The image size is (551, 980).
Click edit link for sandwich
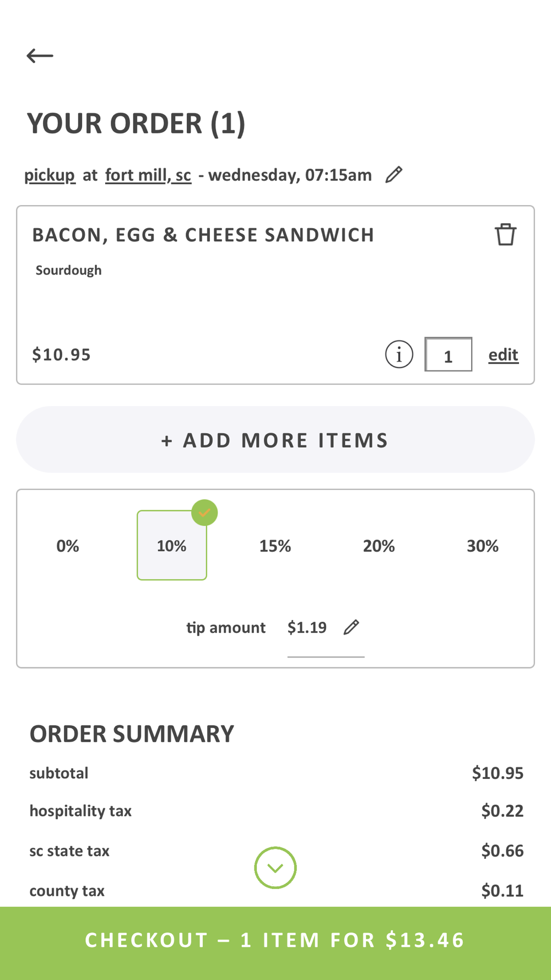tap(503, 354)
